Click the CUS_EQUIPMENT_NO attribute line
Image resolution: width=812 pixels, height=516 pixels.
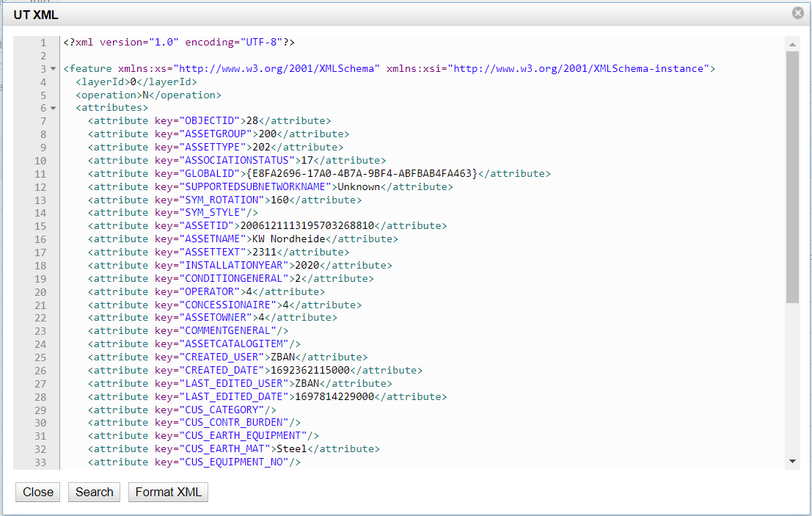[x=194, y=462]
